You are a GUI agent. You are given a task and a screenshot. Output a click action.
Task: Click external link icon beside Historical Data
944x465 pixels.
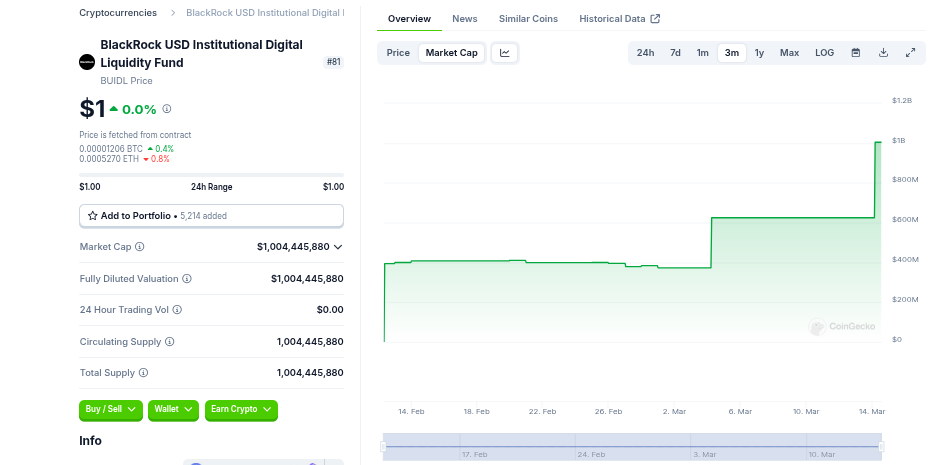click(x=655, y=19)
